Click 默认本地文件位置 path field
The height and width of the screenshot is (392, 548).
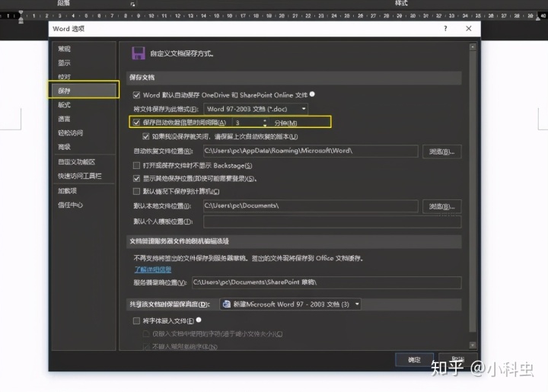[311, 206]
